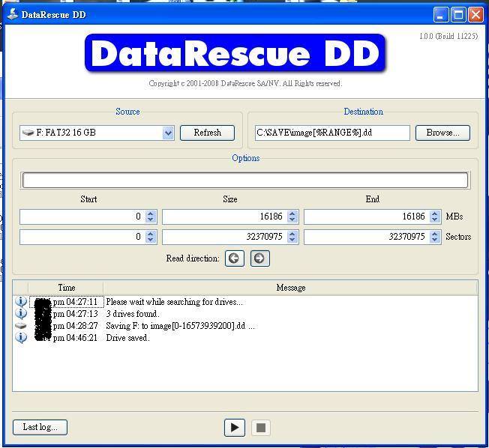Select the 'Please wait while searching for drives...' log row
Image resolution: width=489 pixels, height=448 pixels.
[x=246, y=302]
